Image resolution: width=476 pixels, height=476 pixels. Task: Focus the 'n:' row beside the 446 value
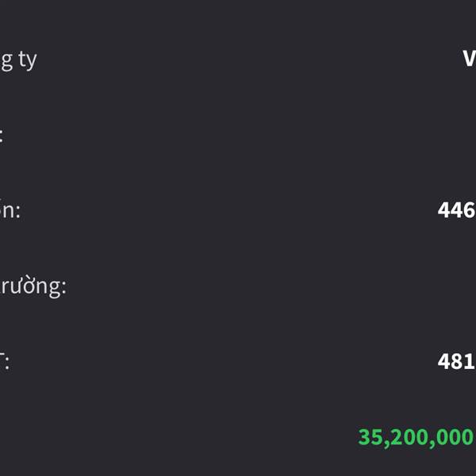(x=10, y=210)
